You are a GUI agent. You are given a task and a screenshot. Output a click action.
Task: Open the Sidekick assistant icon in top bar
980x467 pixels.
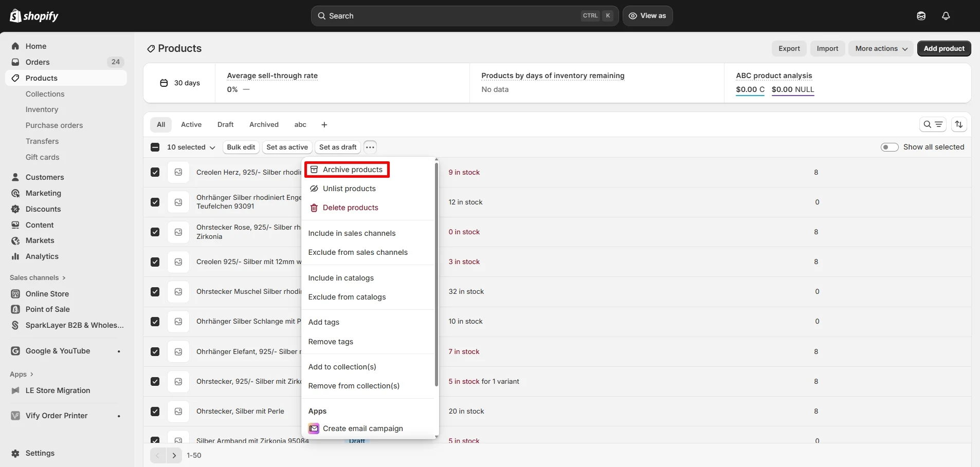[x=921, y=16]
